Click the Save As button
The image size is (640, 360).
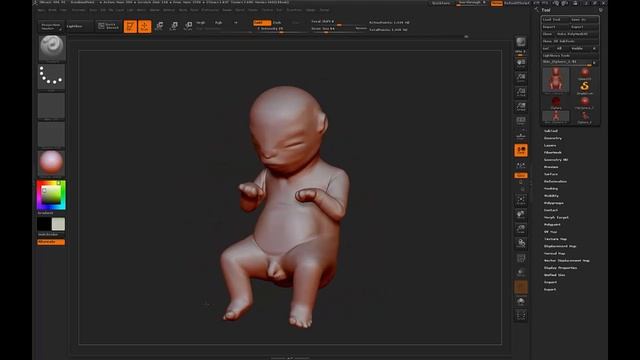[584, 20]
